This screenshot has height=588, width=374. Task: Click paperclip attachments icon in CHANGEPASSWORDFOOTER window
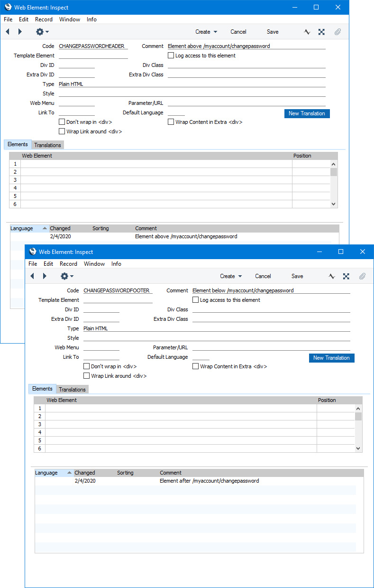[x=362, y=276]
